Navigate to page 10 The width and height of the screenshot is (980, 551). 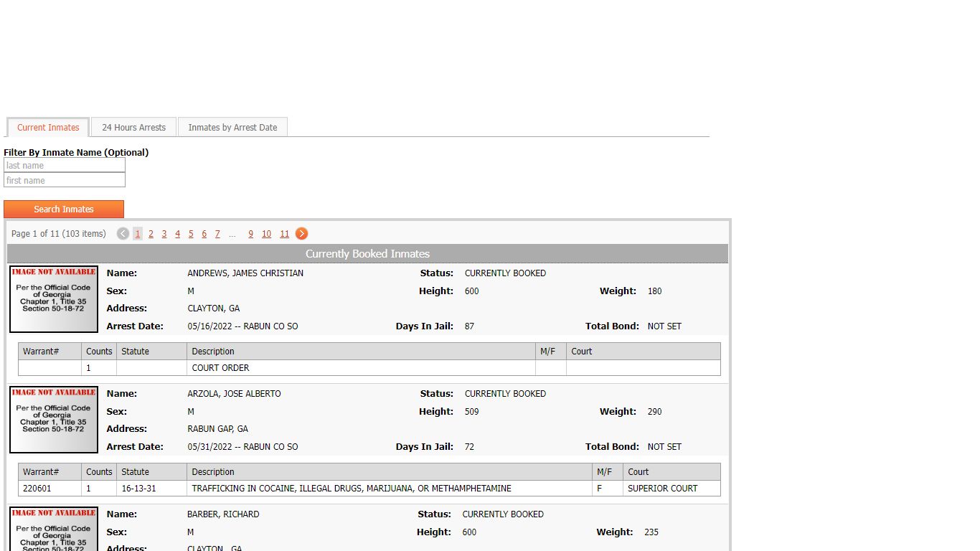[266, 234]
